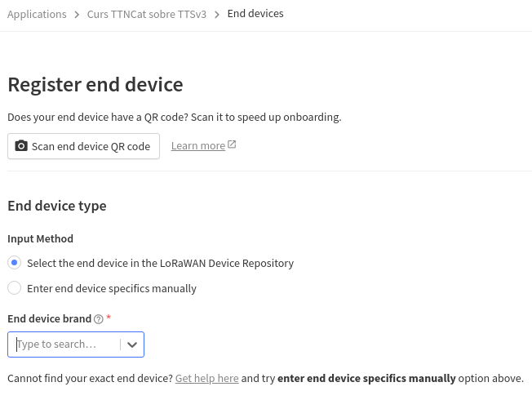Open the Learn more link
Image resolution: width=532 pixels, height=400 pixels.
(197, 146)
